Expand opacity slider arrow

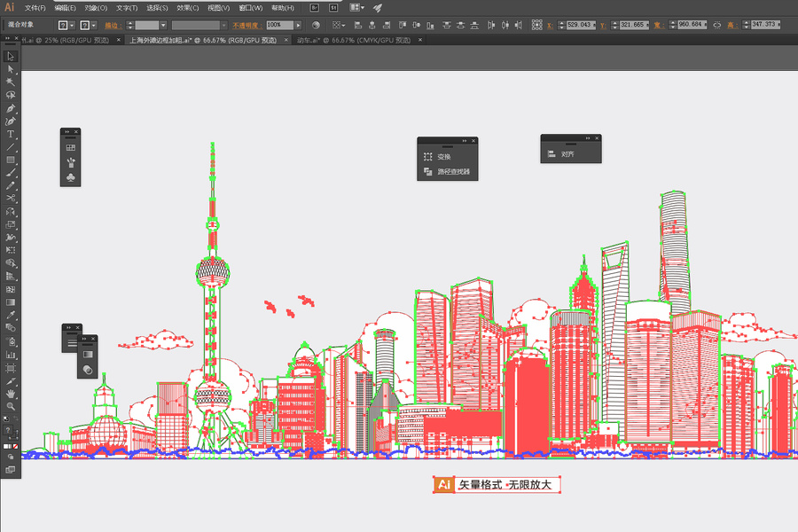[298, 25]
